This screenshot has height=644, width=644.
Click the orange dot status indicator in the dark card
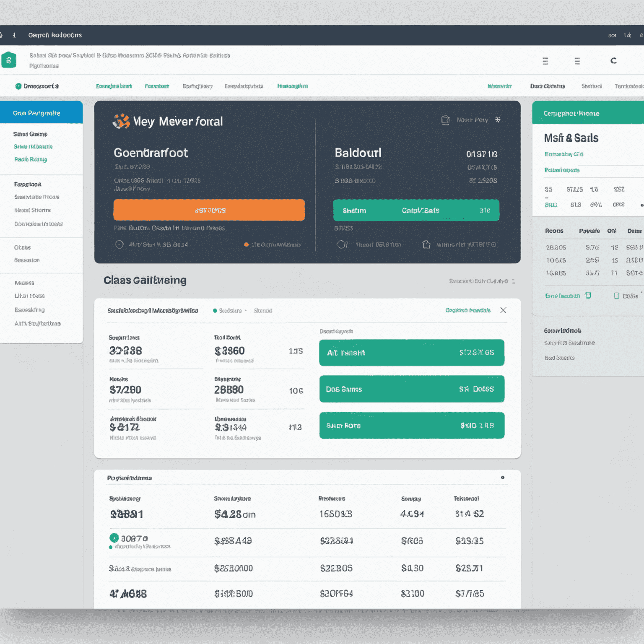(246, 245)
